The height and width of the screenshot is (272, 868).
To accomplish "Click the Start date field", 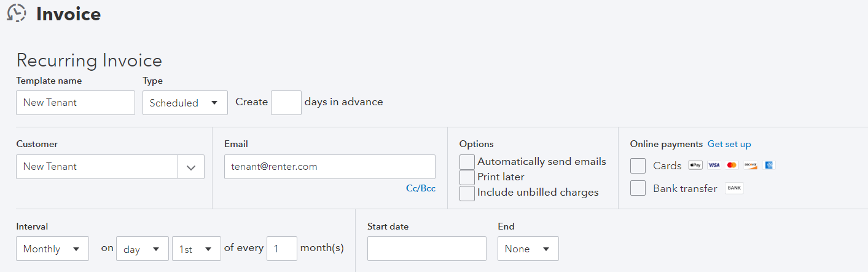I will 425,249.
